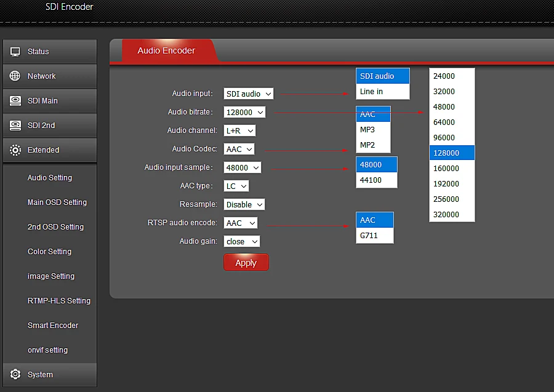The height and width of the screenshot is (392, 554).
Task: Open SDI 2nd using its sidebar icon
Action: pyautogui.click(x=15, y=126)
